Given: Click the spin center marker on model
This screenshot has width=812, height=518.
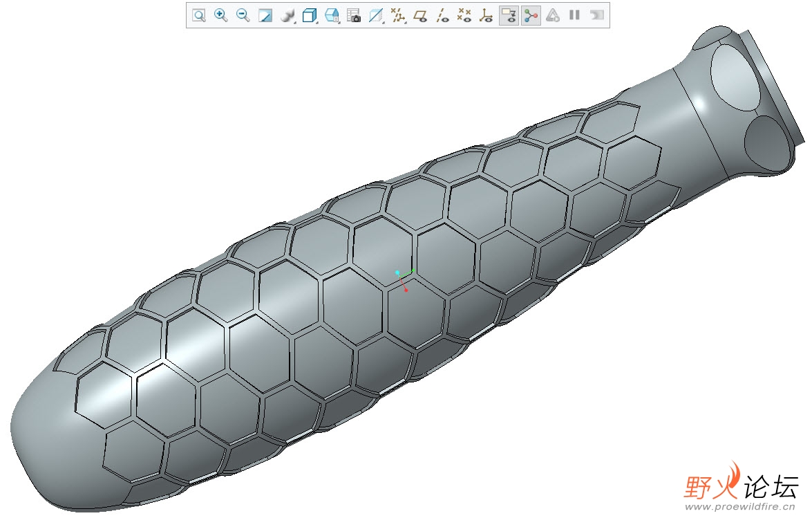Looking at the screenshot, I should click(405, 280).
